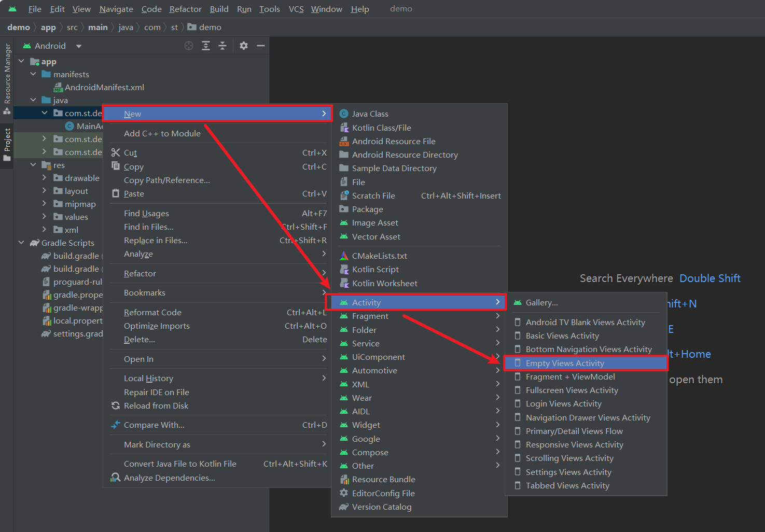Choose Find Usages
Viewport: 765px width, 532px height.
(x=217, y=213)
